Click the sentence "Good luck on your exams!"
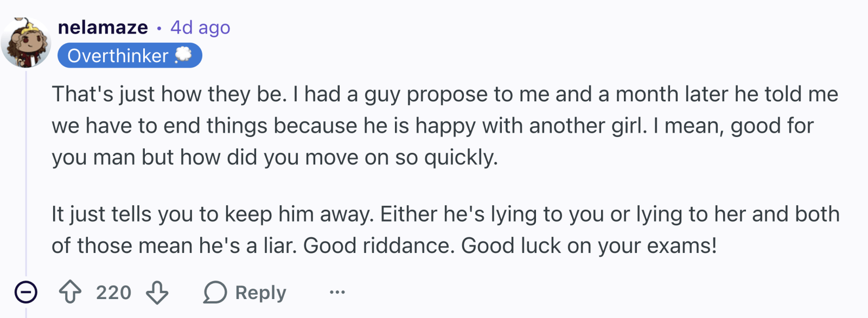The width and height of the screenshot is (868, 318). (589, 245)
